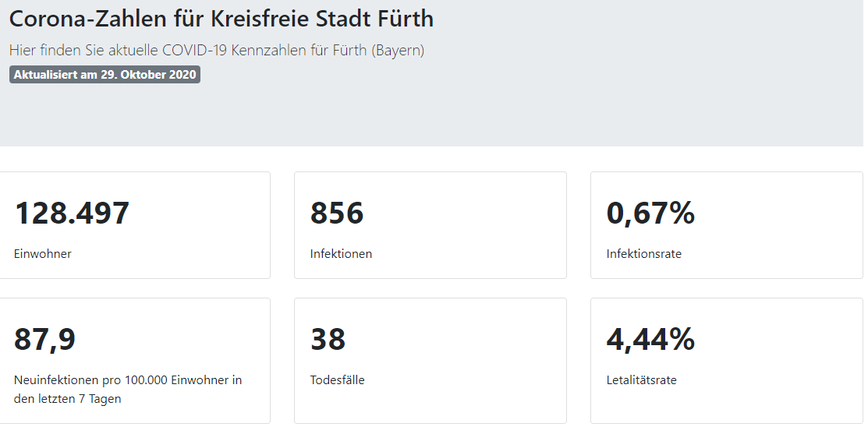Screen dimensions: 868x427
Task: Select the 87,9 incidence value
Action: [45, 339]
